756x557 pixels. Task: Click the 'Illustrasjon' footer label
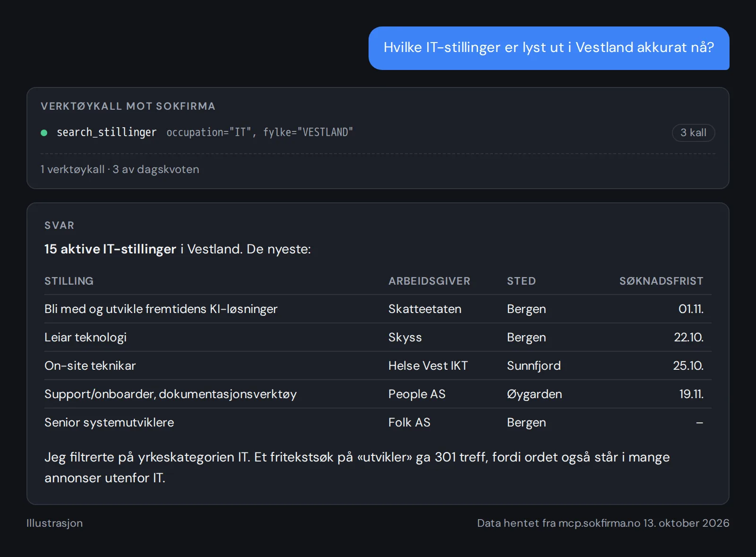click(x=54, y=523)
